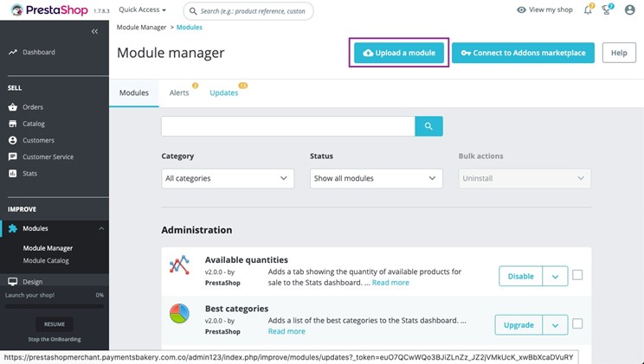Image resolution: width=644 pixels, height=364 pixels.
Task: Select the Best categories module checkbox
Action: pyautogui.click(x=577, y=324)
